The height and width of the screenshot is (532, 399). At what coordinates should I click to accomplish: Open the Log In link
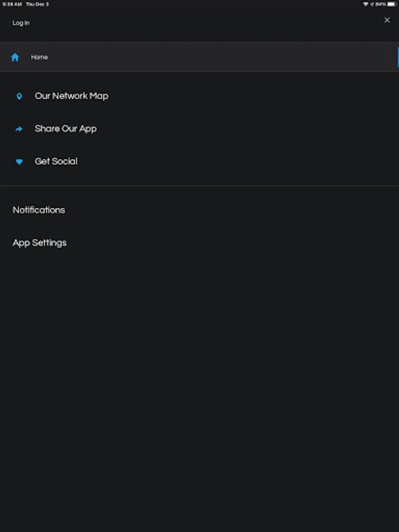[x=21, y=23]
